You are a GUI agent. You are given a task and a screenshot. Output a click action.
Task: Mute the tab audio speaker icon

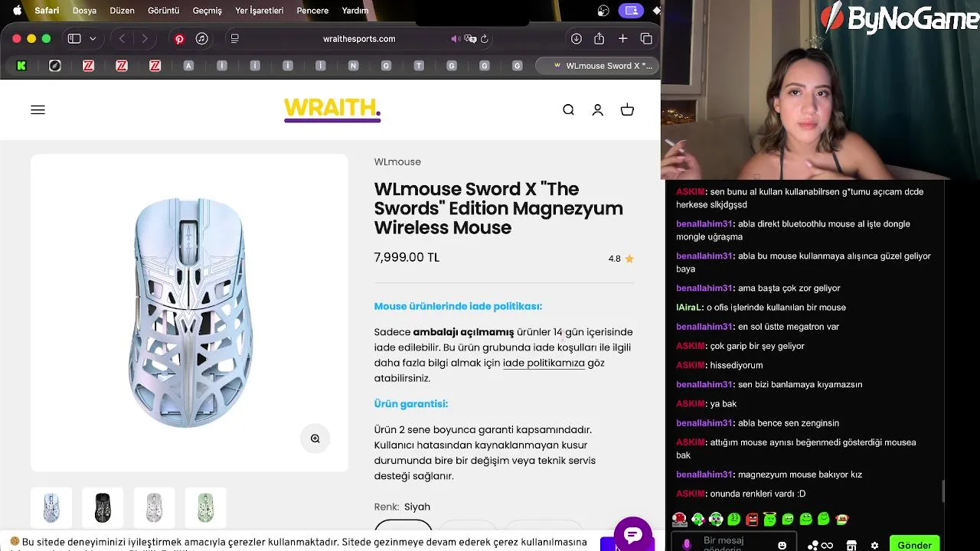tap(456, 38)
